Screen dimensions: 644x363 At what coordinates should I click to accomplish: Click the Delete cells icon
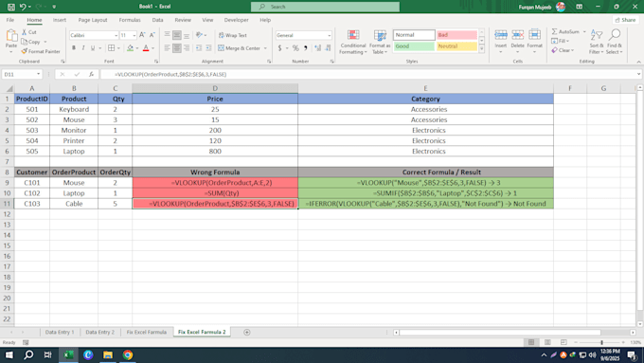[517, 35]
